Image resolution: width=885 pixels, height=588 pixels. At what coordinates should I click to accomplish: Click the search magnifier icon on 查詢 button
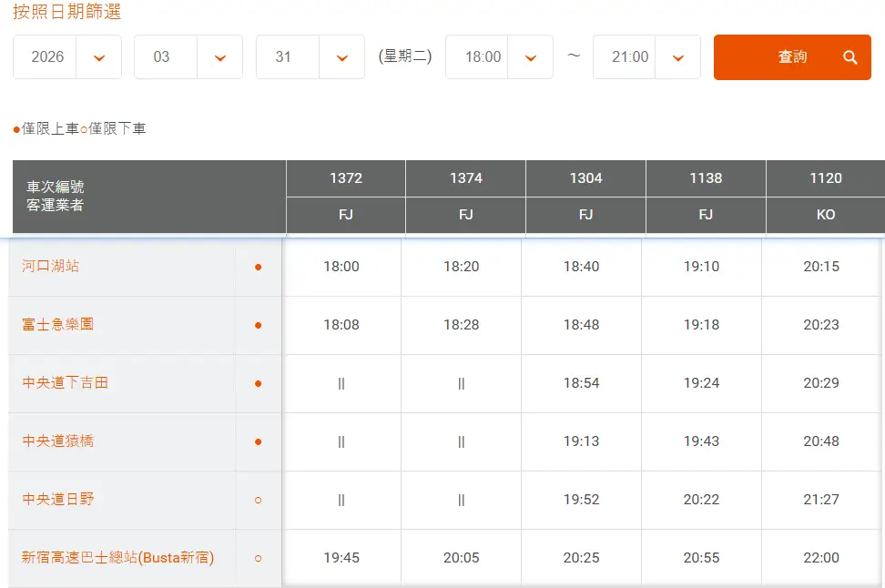[849, 57]
